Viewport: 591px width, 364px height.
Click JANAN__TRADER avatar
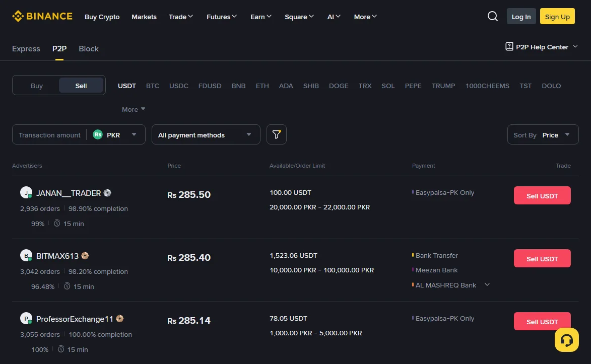tap(26, 192)
